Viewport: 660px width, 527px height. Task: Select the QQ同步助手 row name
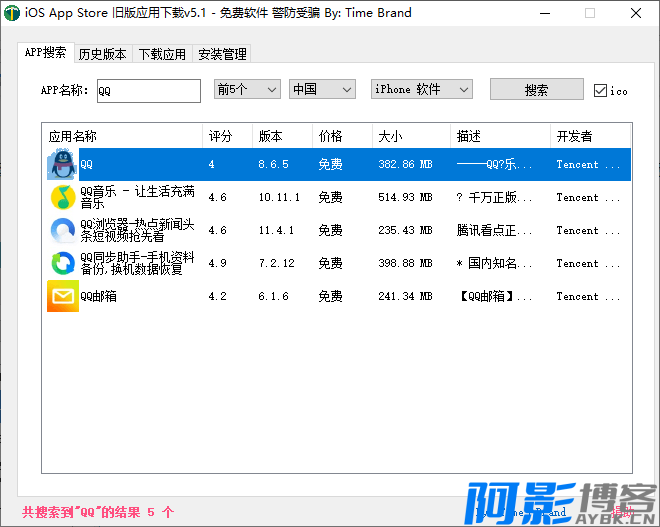tap(137, 263)
